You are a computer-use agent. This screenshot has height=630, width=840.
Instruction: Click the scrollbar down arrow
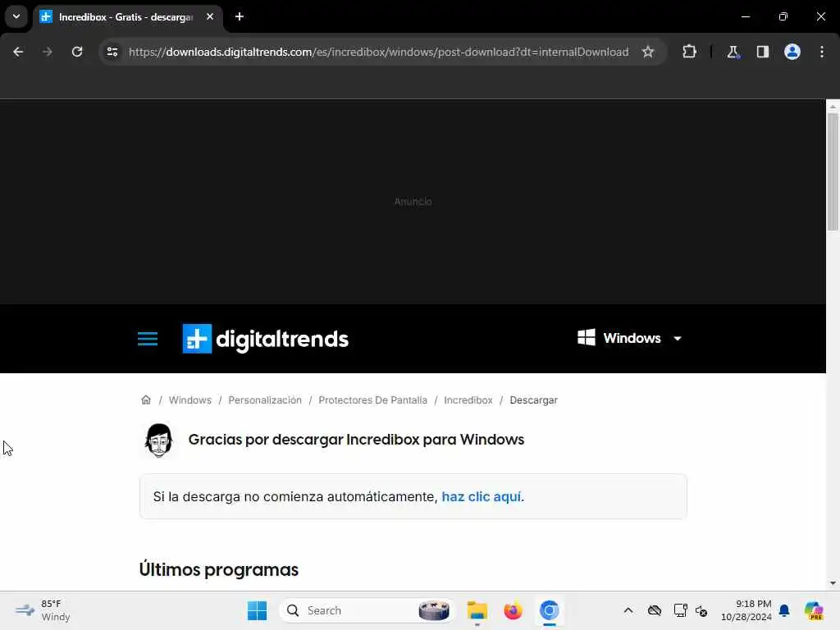click(833, 583)
